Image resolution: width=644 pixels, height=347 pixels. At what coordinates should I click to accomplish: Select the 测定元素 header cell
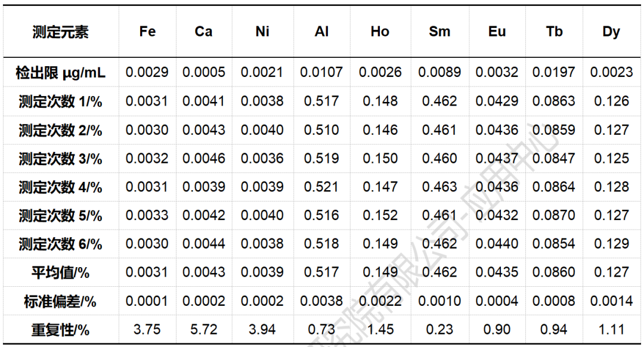tap(60, 32)
